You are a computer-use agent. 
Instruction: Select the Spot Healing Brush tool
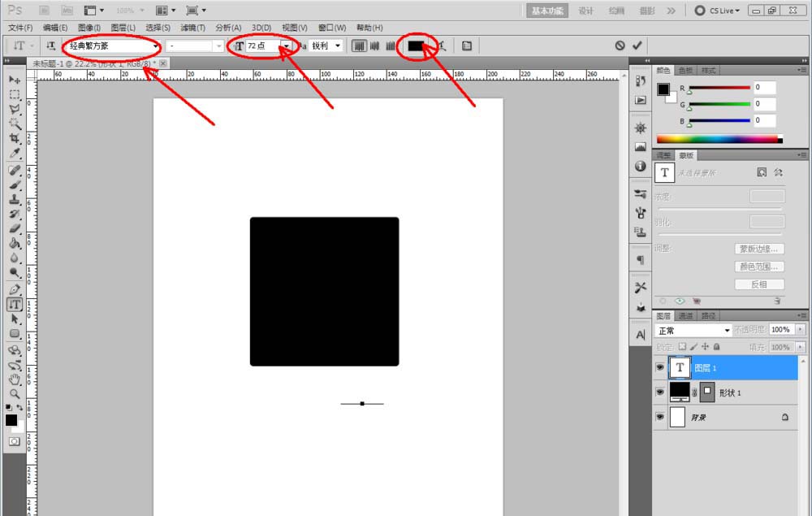tap(15, 170)
